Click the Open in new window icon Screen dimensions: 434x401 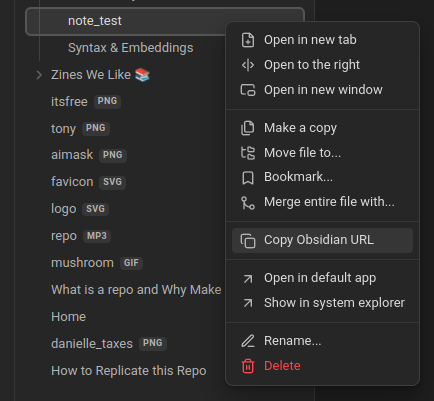click(x=248, y=90)
